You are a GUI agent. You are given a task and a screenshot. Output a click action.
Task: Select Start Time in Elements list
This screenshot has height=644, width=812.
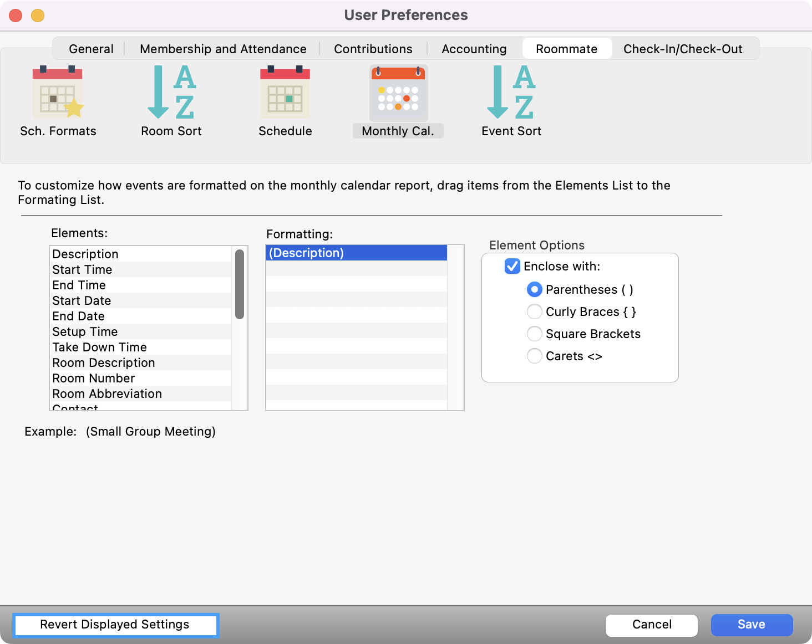coord(82,270)
